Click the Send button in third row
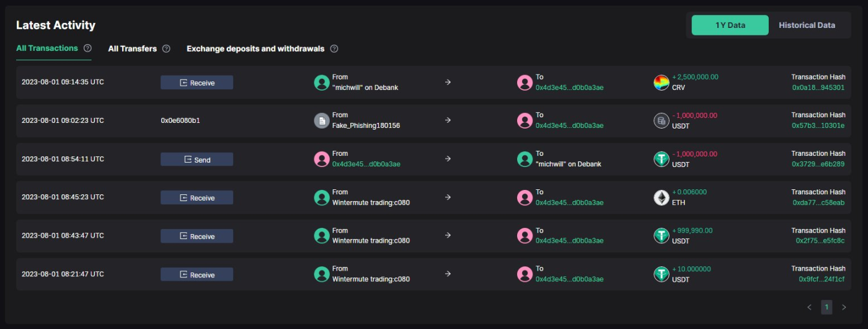 tap(197, 160)
